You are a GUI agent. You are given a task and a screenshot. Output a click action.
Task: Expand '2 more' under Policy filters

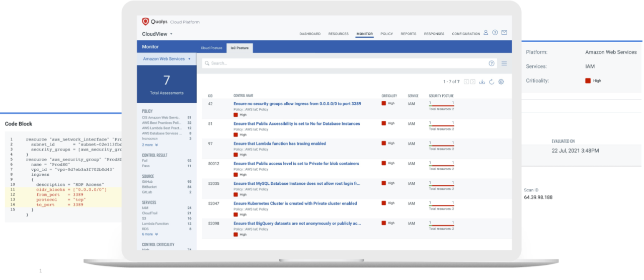(x=150, y=145)
